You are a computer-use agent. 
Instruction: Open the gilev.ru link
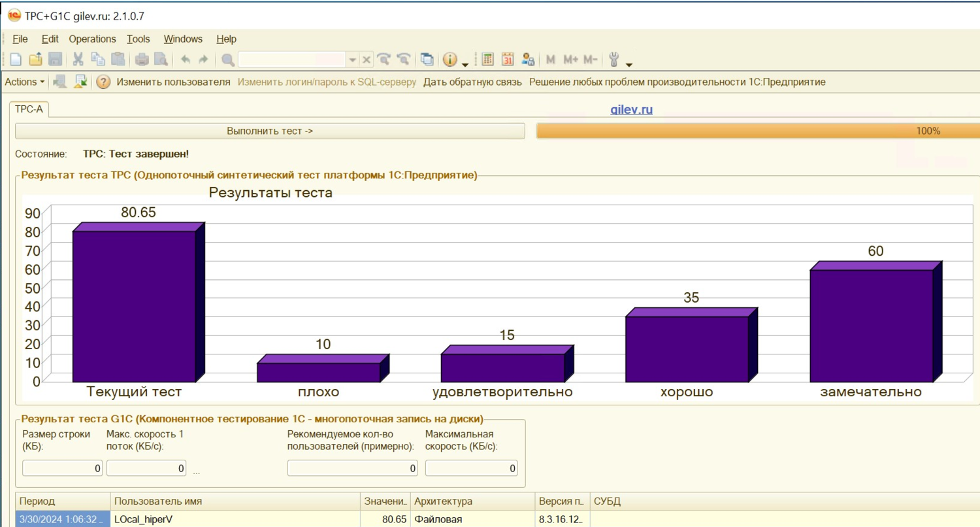(x=631, y=110)
